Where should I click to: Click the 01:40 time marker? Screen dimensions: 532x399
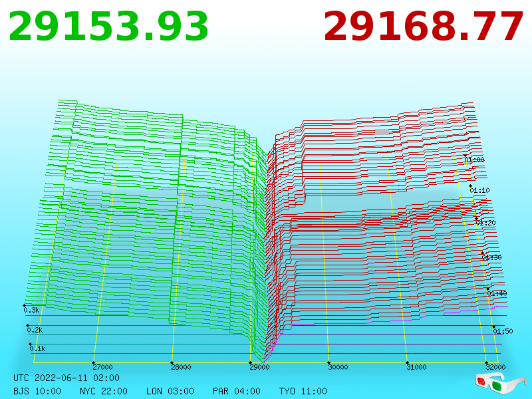(497, 293)
